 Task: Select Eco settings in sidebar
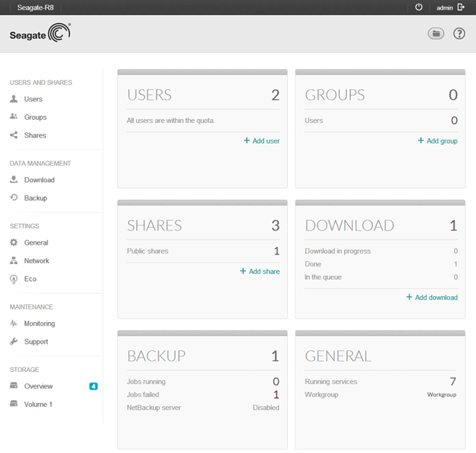click(x=30, y=279)
